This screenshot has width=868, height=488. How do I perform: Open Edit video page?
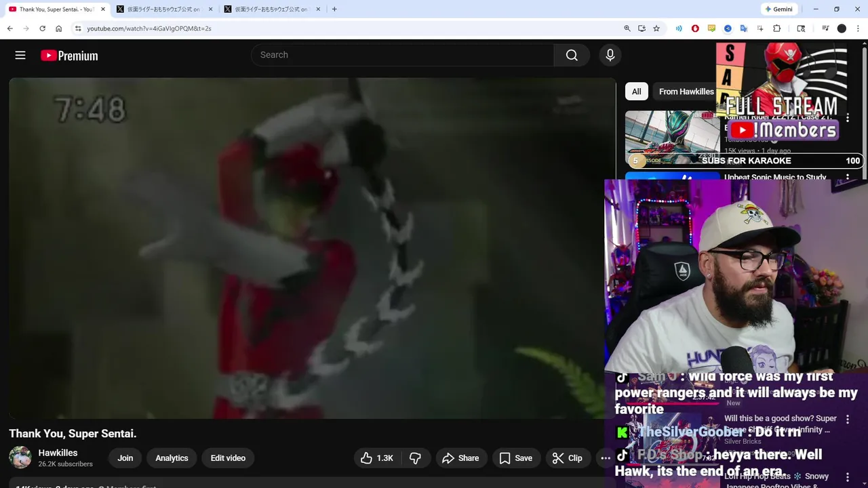(228, 458)
